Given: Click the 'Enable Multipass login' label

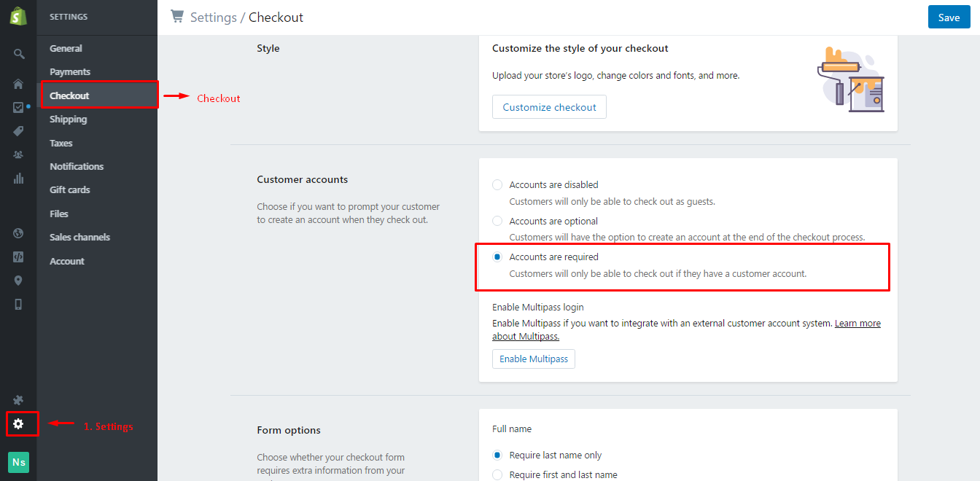Looking at the screenshot, I should (538, 307).
